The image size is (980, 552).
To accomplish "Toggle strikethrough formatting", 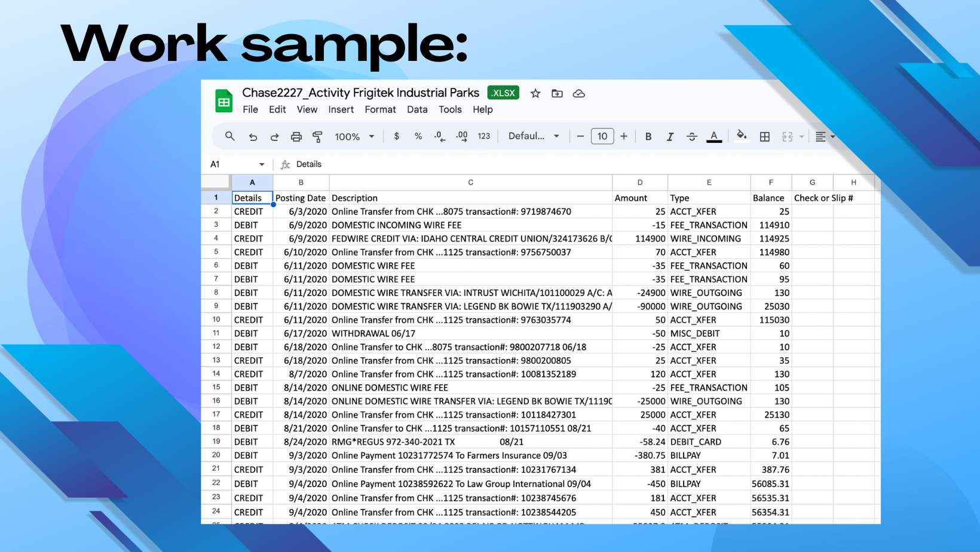I will (692, 137).
